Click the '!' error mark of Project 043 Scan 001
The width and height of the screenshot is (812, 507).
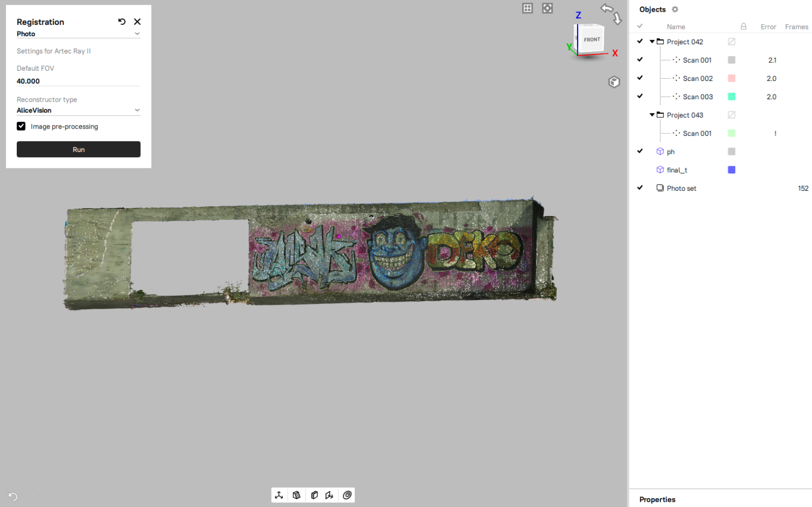(775, 133)
